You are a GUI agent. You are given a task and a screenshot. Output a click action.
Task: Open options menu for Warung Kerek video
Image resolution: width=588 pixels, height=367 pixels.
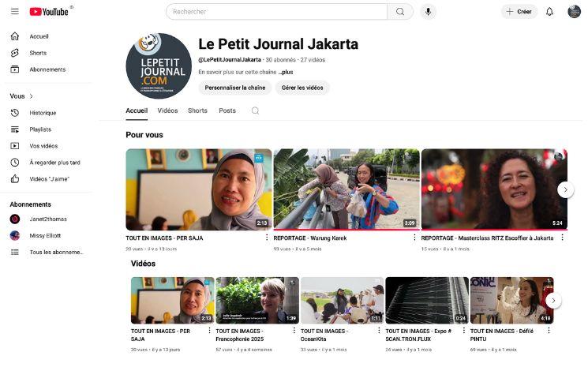click(x=414, y=238)
